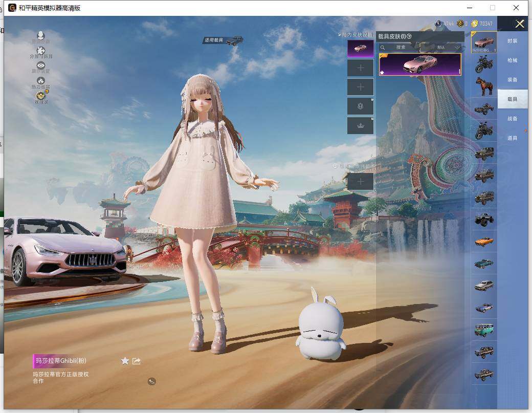
Task: Select the monster truck vehicle icon
Action: tap(483, 219)
